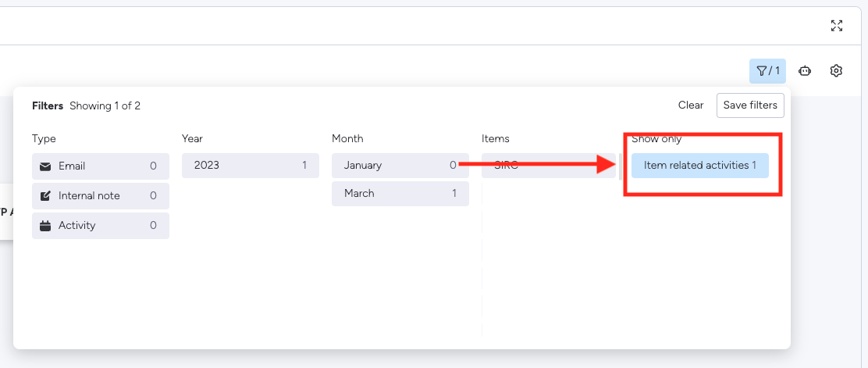Image resolution: width=868 pixels, height=368 pixels.
Task: Open the settings gear icon
Action: point(836,71)
